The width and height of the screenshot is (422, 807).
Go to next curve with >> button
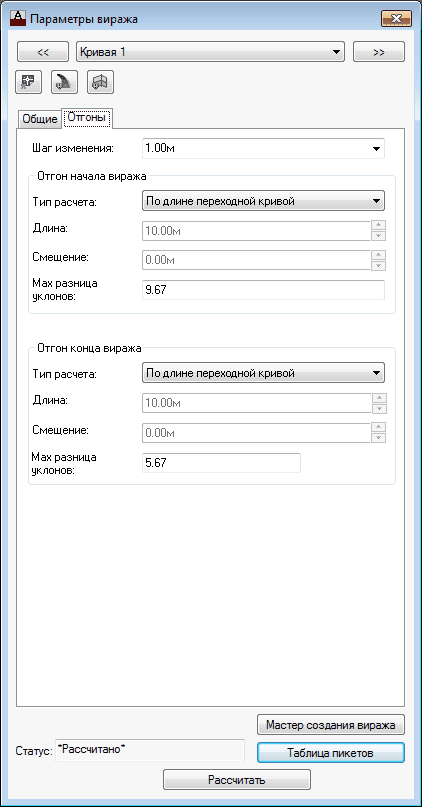point(379,52)
